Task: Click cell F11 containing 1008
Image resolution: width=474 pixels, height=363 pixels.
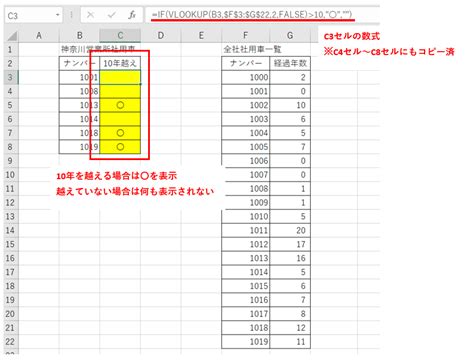Action: (x=246, y=189)
